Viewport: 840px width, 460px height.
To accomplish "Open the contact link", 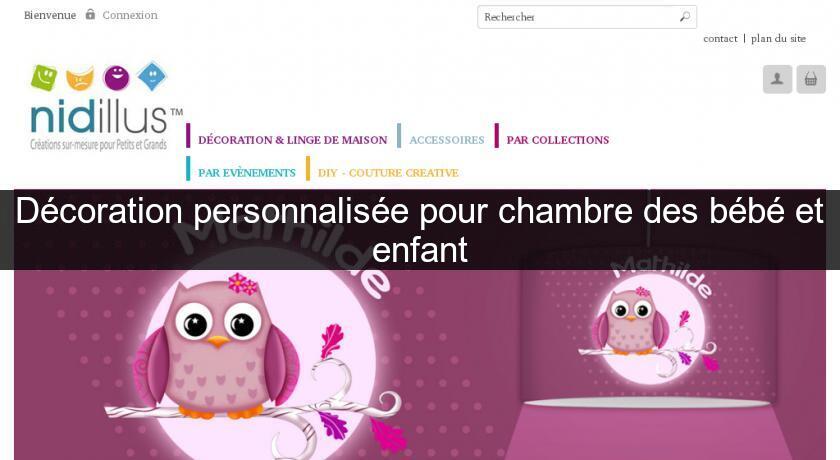I will point(720,39).
